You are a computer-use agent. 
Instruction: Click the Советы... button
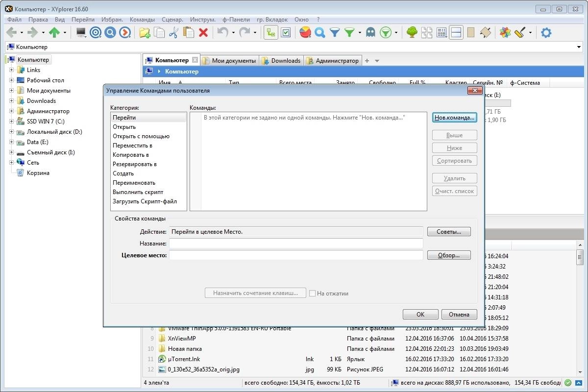point(449,231)
